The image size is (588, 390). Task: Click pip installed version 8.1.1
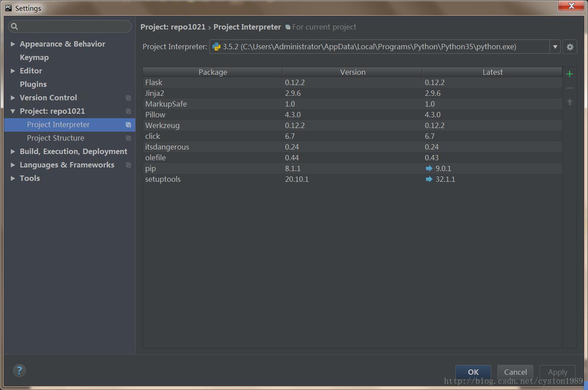[293, 168]
